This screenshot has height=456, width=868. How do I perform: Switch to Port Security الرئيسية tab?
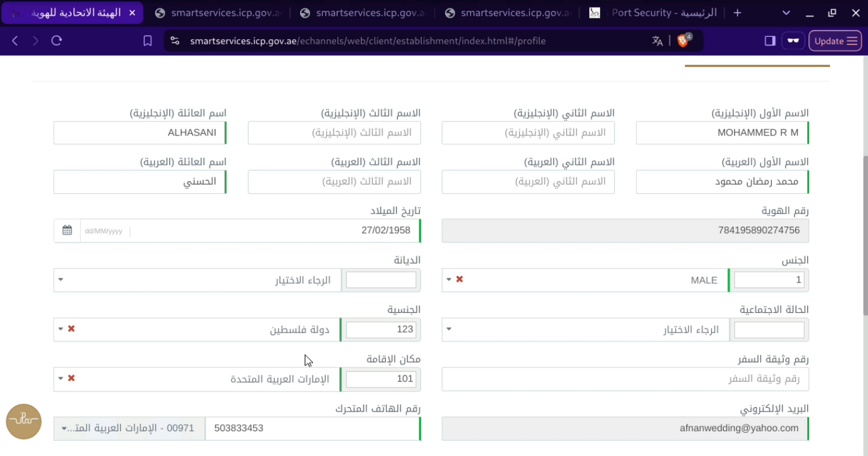654,13
